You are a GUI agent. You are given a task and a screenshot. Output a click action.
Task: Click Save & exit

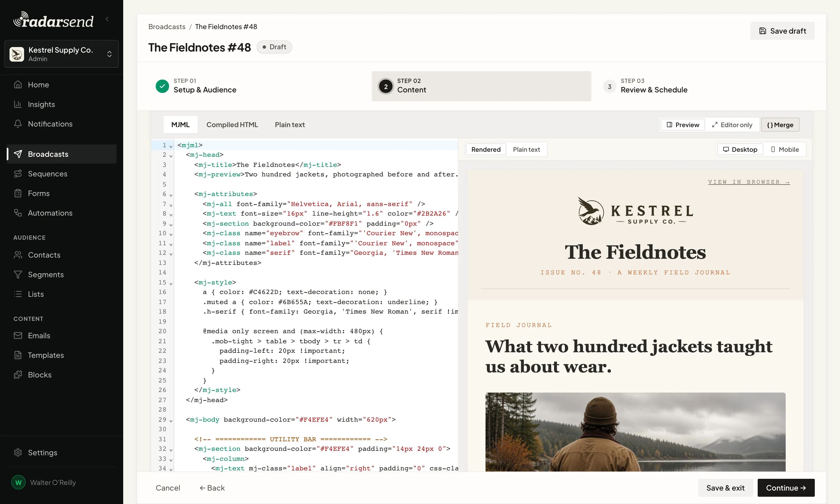click(x=725, y=488)
